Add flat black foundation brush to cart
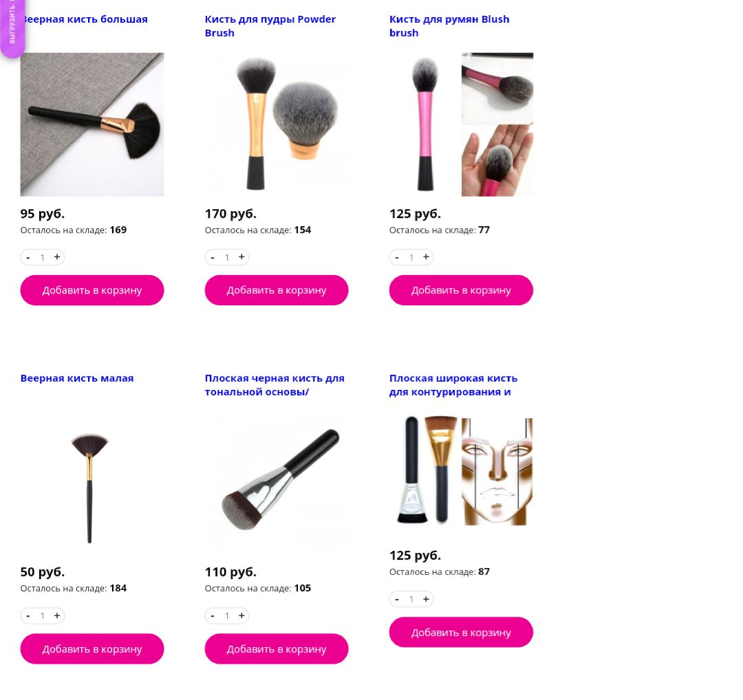 pyautogui.click(x=277, y=649)
